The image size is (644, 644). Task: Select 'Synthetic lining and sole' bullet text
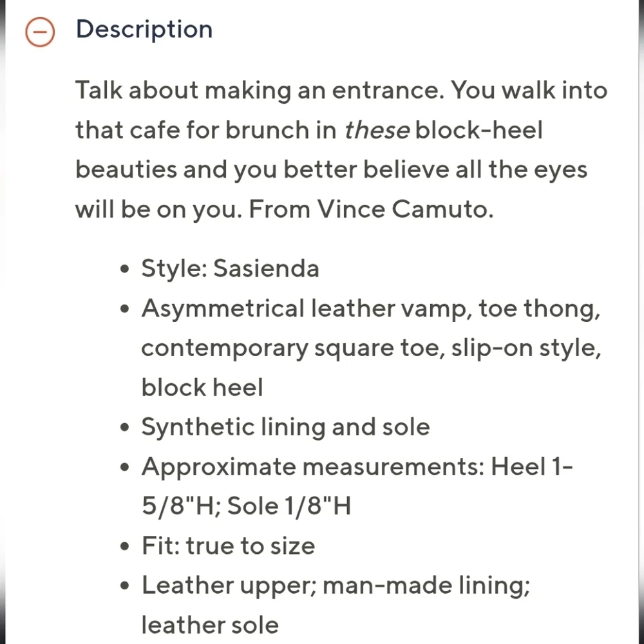285,427
